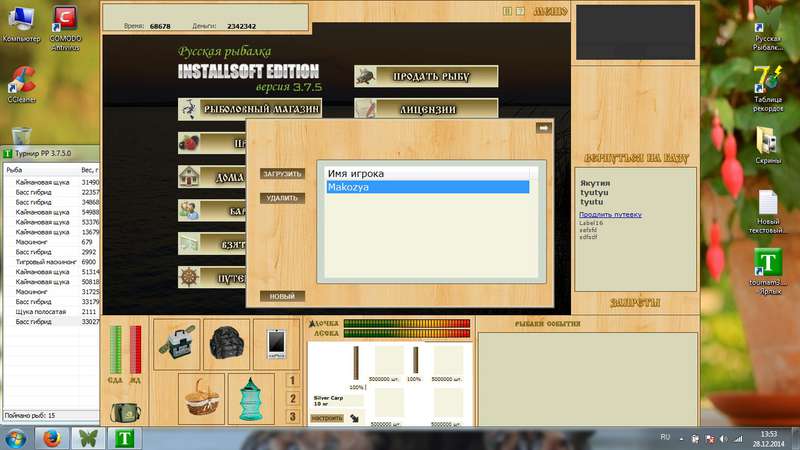
Task: Open Компьютер desktop icon
Action: pyautogui.click(x=21, y=25)
